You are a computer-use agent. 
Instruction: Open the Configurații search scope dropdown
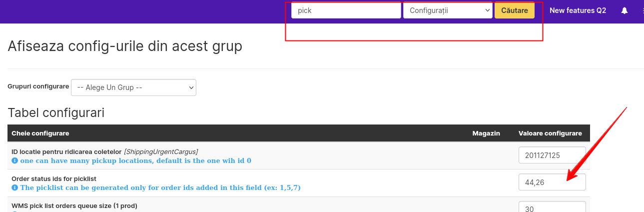(448, 10)
